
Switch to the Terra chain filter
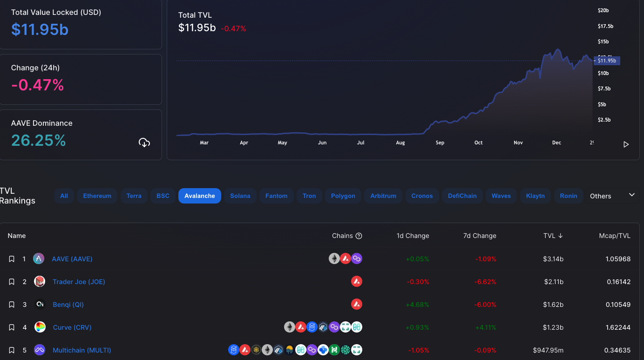(x=134, y=196)
